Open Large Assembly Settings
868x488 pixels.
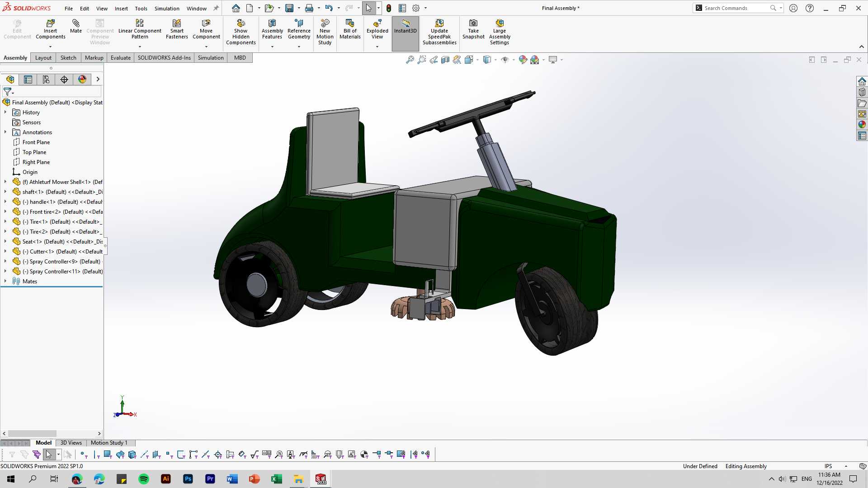click(500, 32)
